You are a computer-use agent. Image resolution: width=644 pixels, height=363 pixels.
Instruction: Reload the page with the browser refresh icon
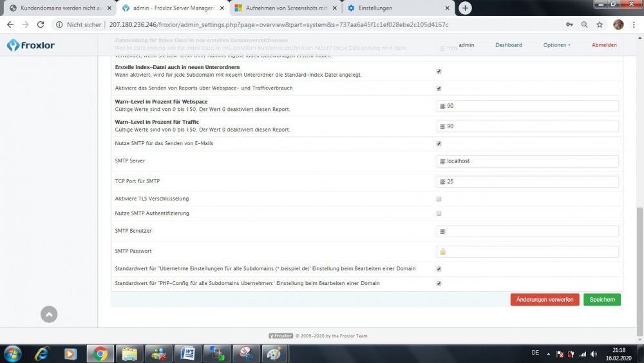(41, 25)
